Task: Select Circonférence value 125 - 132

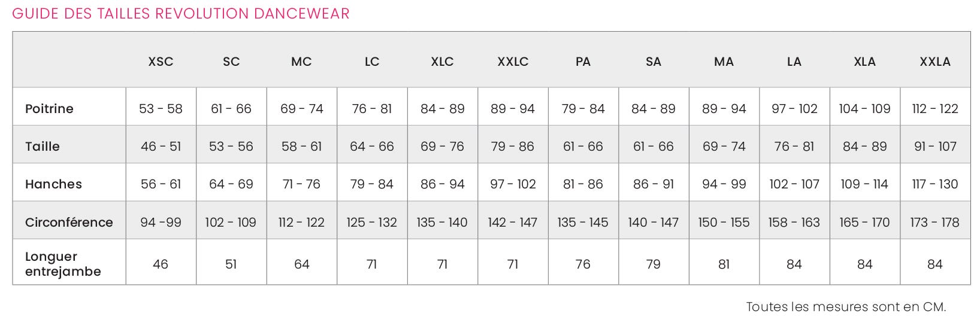Action: (x=371, y=223)
